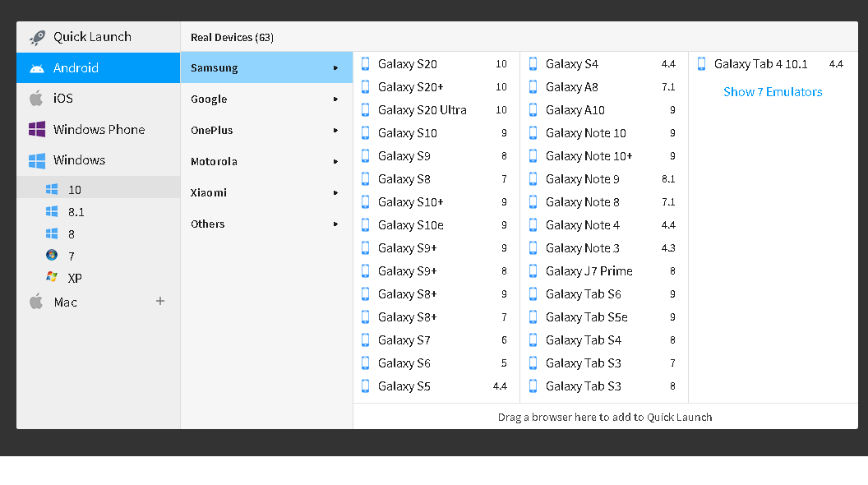Click phone icon beside Galaxy J7 Prime

[x=533, y=270]
